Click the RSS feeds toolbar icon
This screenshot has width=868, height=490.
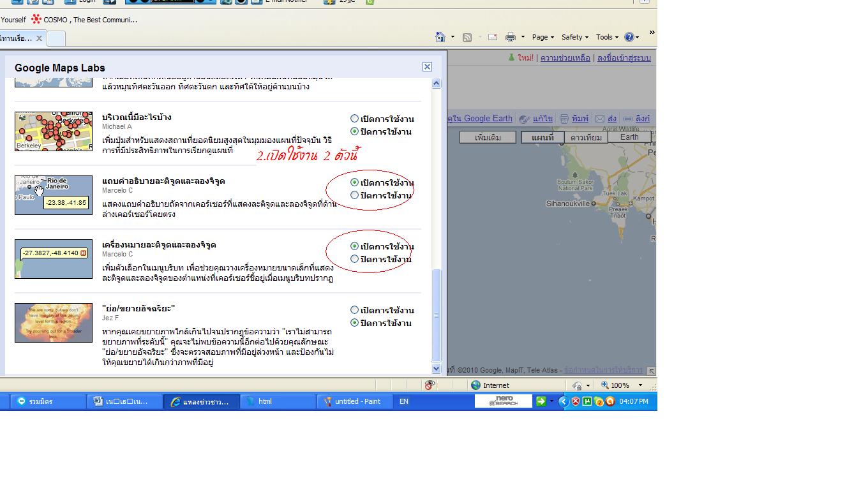tap(467, 37)
